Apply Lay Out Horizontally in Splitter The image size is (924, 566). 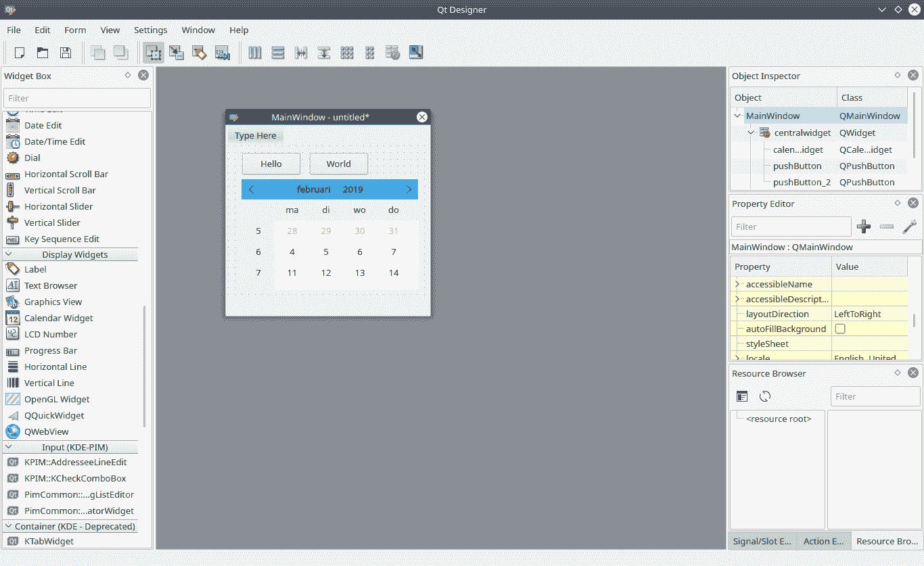pos(301,53)
